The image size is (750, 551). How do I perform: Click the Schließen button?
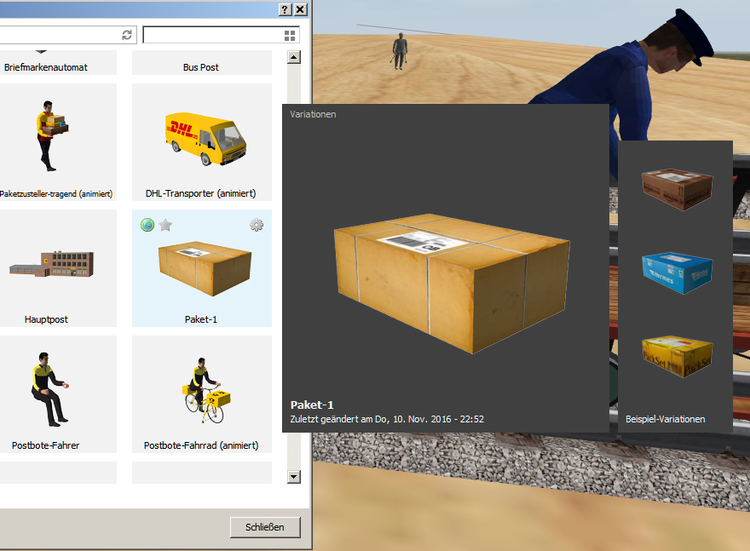tap(265, 527)
